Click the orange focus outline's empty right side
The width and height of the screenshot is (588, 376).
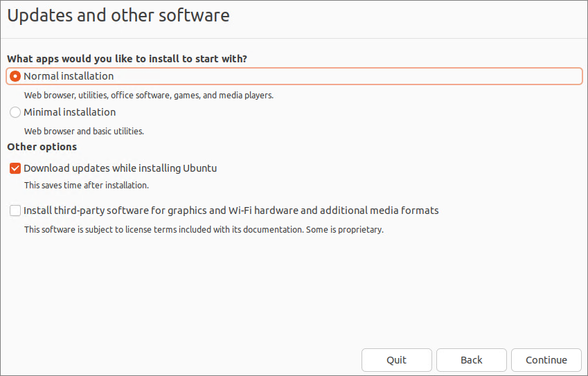pos(416,76)
